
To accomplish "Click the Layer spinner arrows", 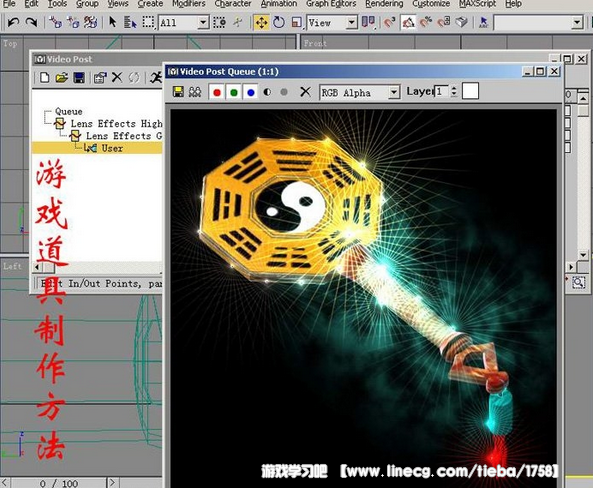I will (454, 92).
